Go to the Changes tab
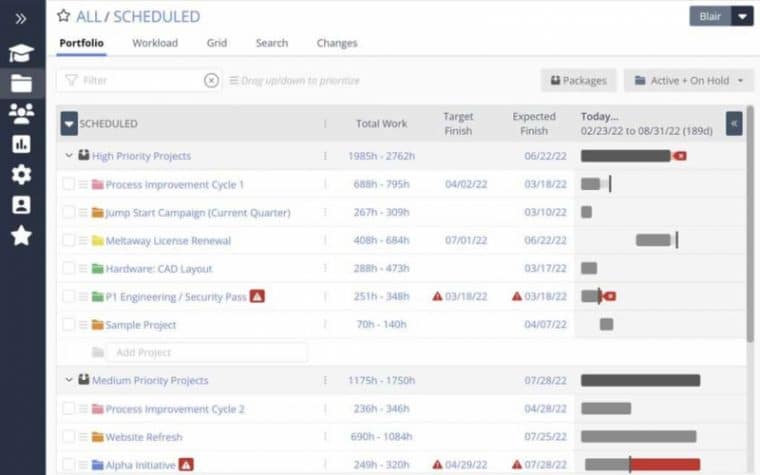Screen dimensions: 760x475 337,43
